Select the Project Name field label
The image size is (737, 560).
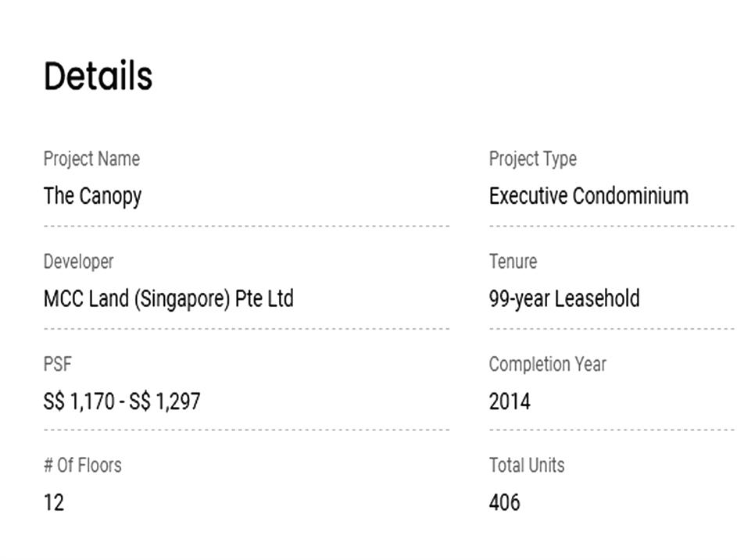91,159
